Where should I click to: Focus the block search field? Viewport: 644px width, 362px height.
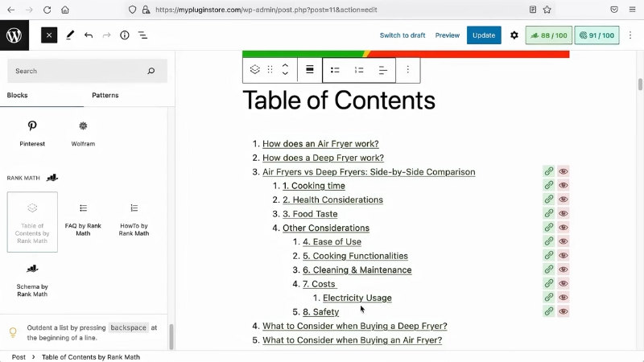(87, 71)
